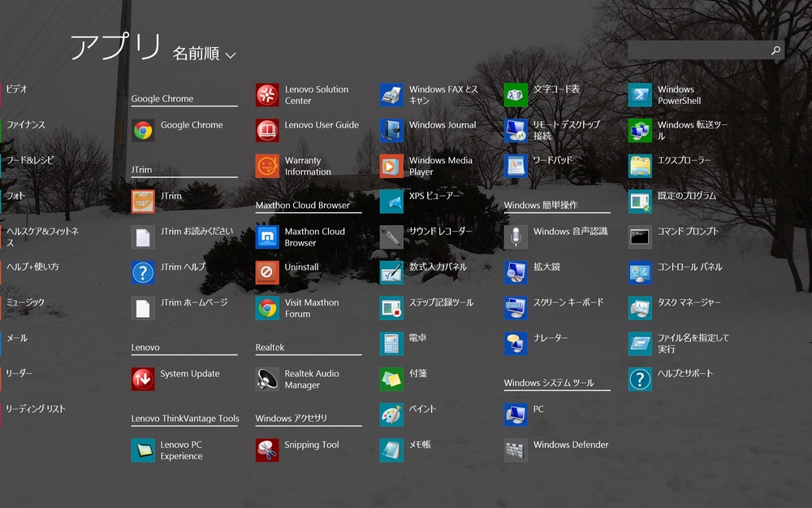Launch the ペイント (Paint) app icon
Viewport: 812px width, 508px height.
[x=391, y=415]
